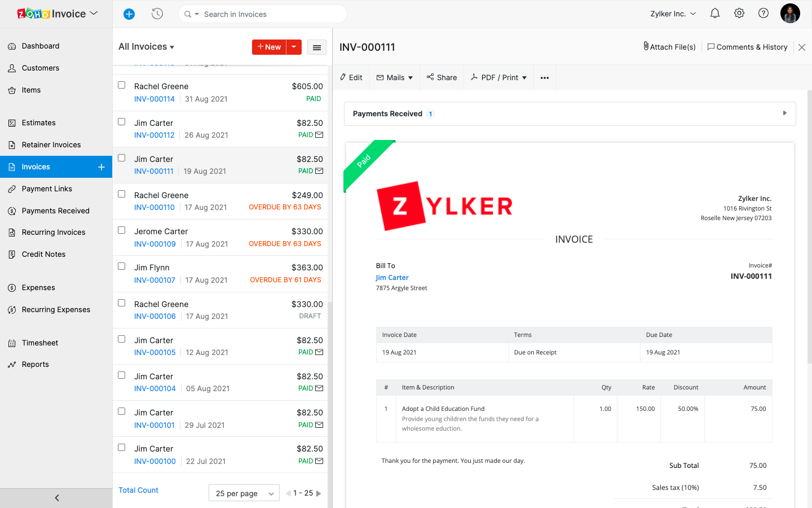Image resolution: width=812 pixels, height=508 pixels.
Task: Click the quick create plus icon
Action: coord(129,14)
